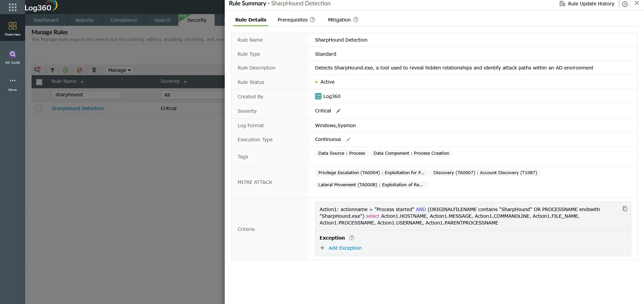Click the plus icon beside Add Exception

point(322,248)
